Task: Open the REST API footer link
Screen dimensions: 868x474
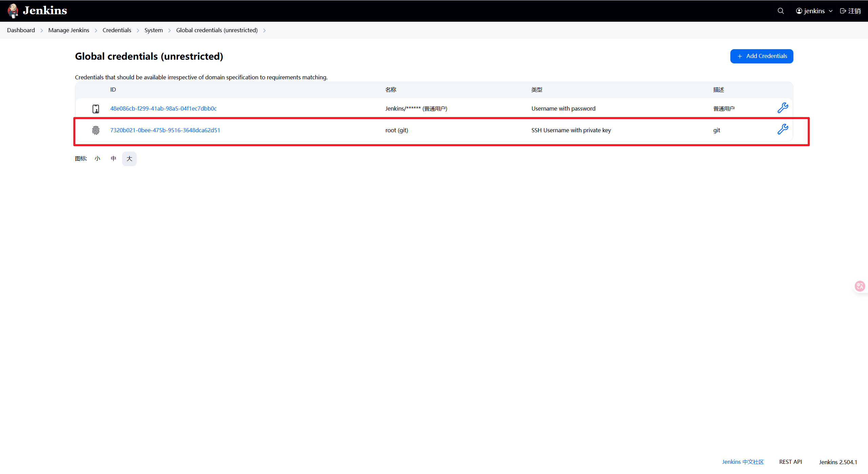Action: click(790, 462)
